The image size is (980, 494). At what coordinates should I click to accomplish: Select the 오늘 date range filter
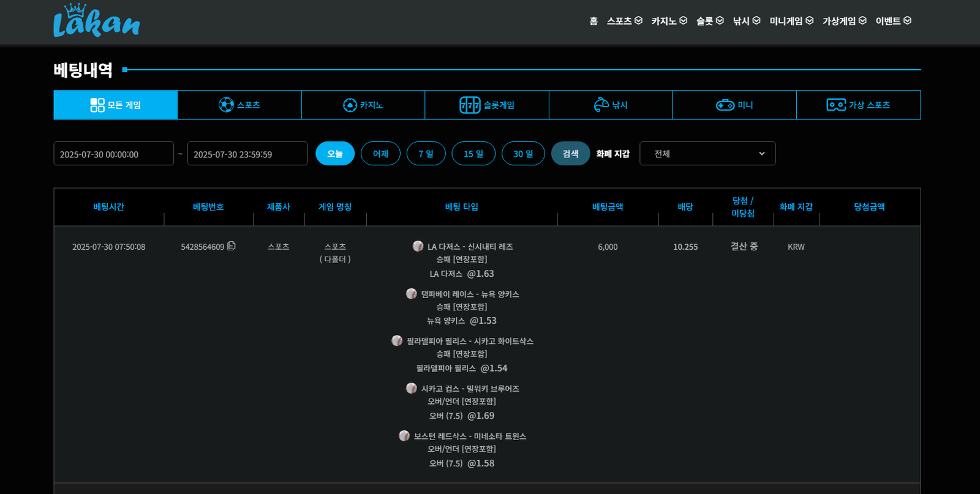[x=335, y=154]
